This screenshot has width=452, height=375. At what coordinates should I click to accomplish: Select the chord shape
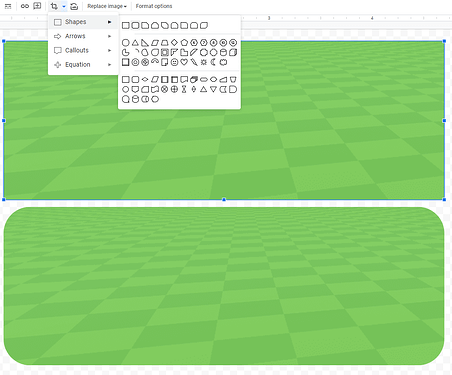145,52
